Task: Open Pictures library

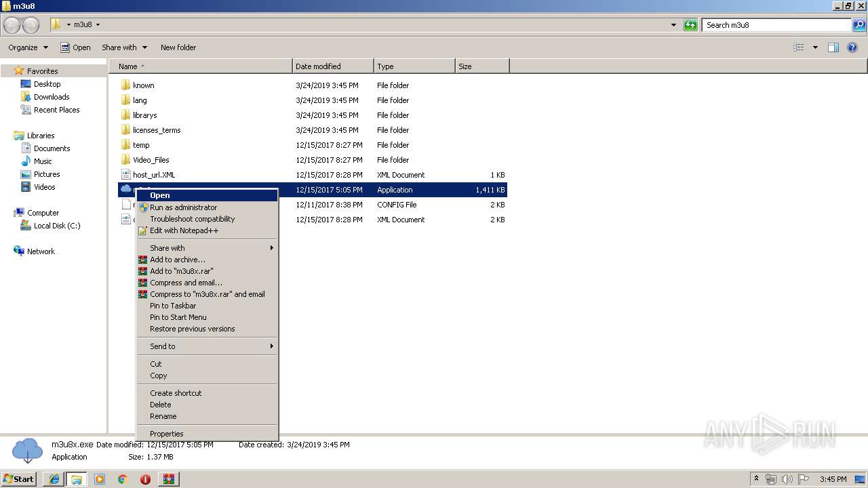Action: pyautogui.click(x=47, y=174)
